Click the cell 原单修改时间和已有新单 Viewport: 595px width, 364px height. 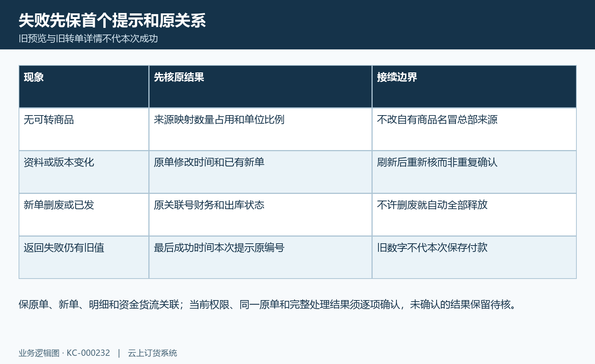(x=260, y=172)
